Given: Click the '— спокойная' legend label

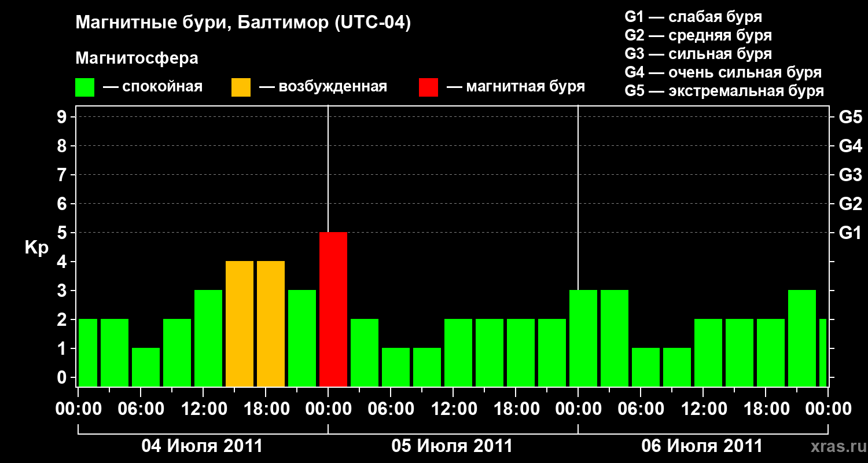Looking at the screenshot, I should click(x=153, y=87).
